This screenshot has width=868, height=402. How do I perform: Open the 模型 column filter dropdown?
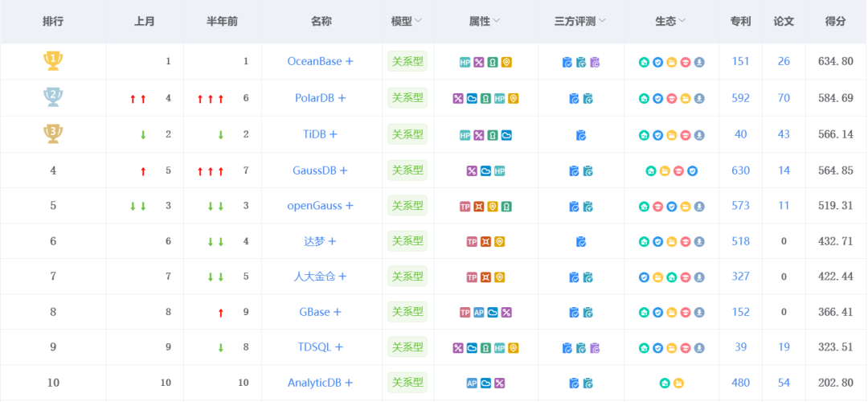pyautogui.click(x=417, y=21)
